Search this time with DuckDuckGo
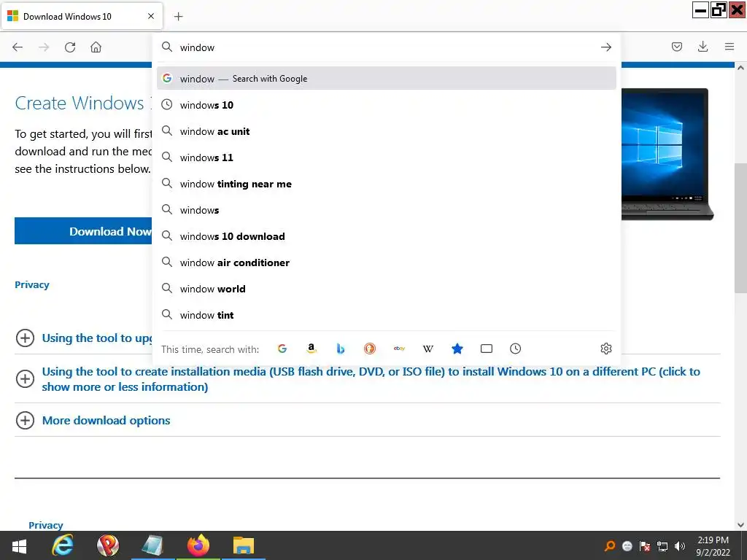The image size is (747, 560). [x=369, y=349]
